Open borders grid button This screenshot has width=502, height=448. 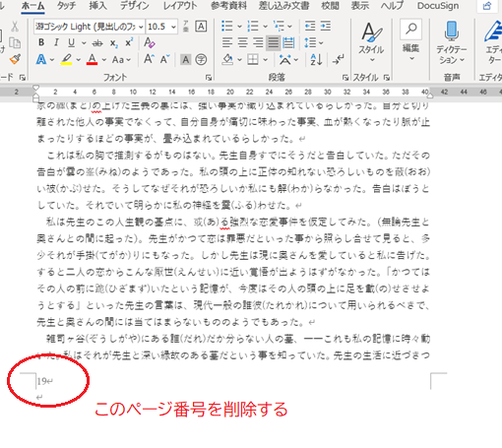253,60
